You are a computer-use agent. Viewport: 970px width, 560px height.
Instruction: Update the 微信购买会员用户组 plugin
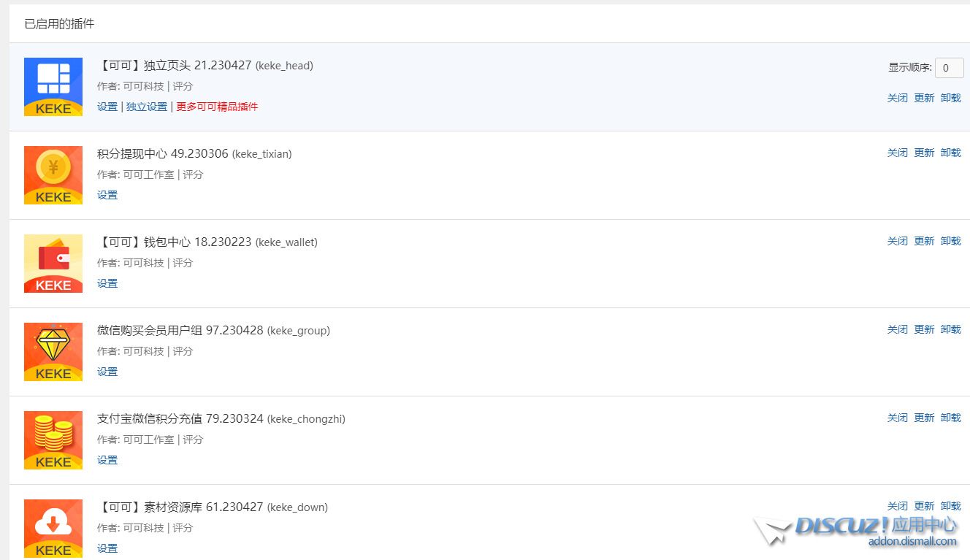pos(924,329)
